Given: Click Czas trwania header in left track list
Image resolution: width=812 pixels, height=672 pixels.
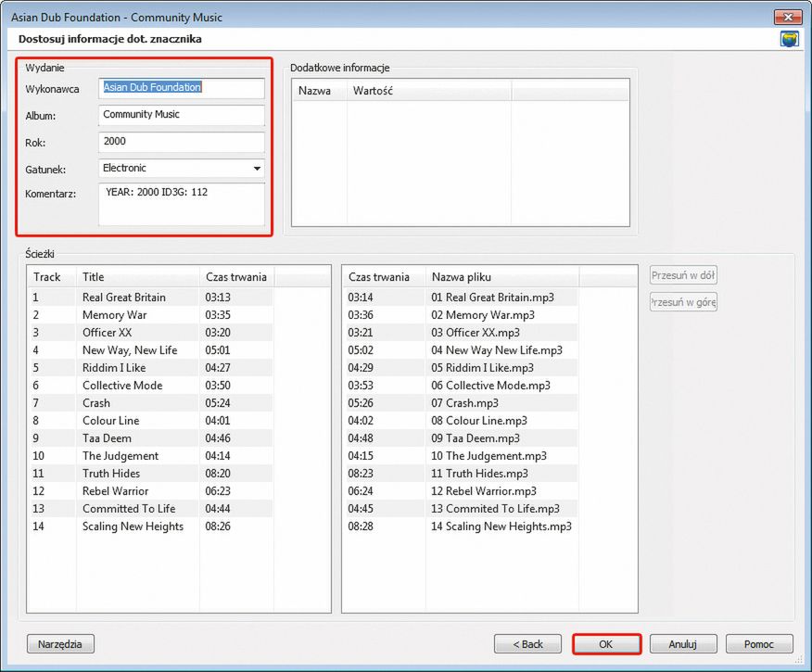Looking at the screenshot, I should coord(236,277).
